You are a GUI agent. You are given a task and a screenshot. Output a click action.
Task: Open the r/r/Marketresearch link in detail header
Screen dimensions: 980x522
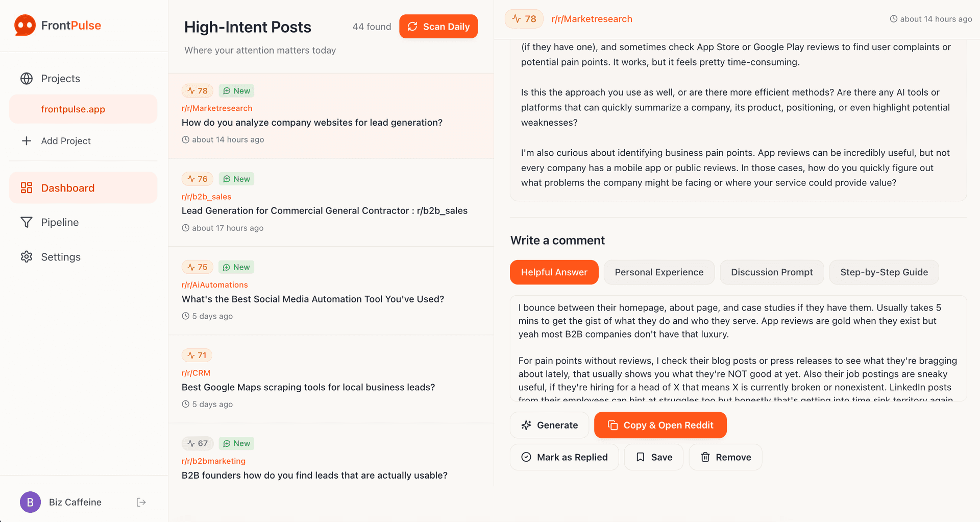pos(592,19)
